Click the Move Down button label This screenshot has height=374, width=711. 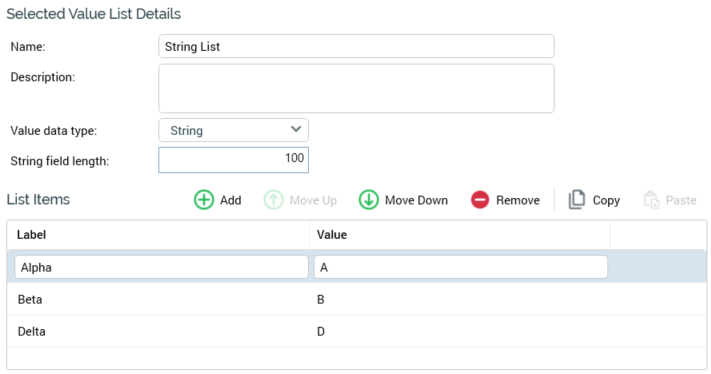pos(416,200)
